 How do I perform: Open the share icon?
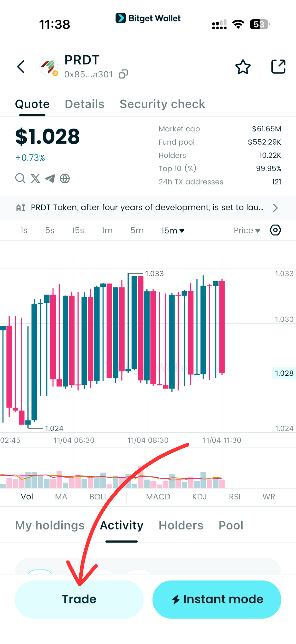tap(278, 67)
